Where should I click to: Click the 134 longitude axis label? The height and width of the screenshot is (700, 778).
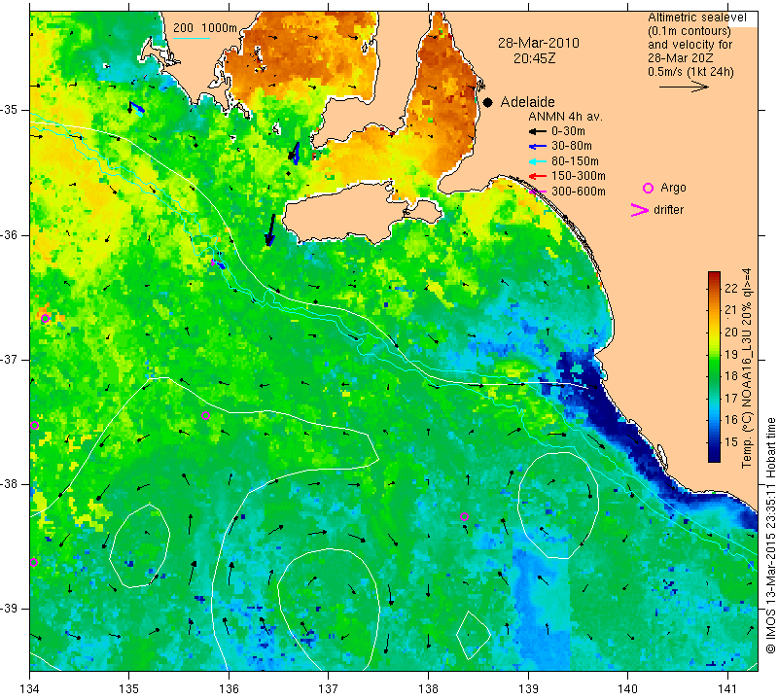pos(29,688)
